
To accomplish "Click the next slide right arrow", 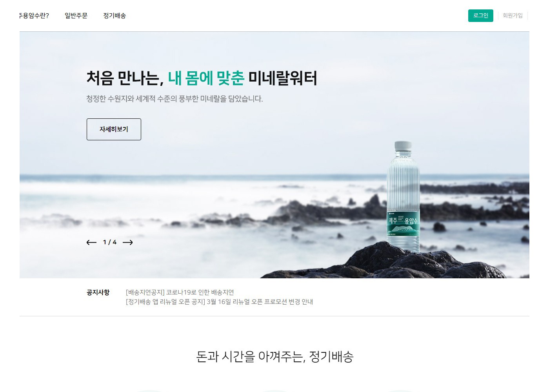I will coord(127,242).
